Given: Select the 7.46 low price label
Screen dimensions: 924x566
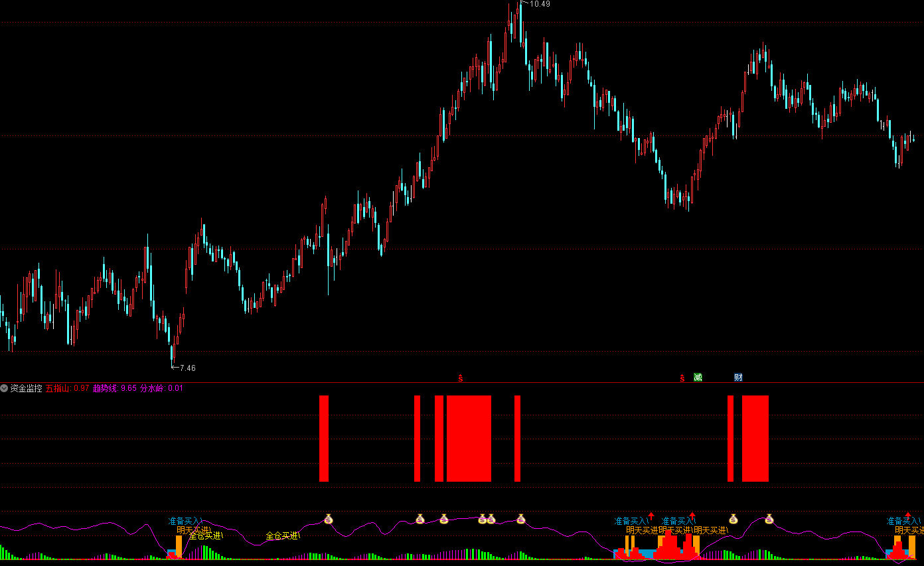Looking at the screenshot, I should click(188, 368).
